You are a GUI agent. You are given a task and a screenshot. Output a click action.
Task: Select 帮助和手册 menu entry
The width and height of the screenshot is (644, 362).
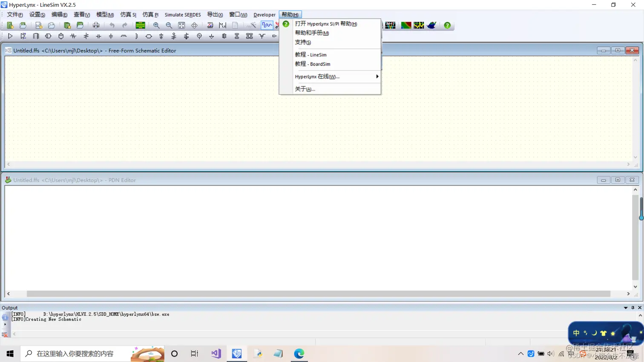tap(330, 33)
